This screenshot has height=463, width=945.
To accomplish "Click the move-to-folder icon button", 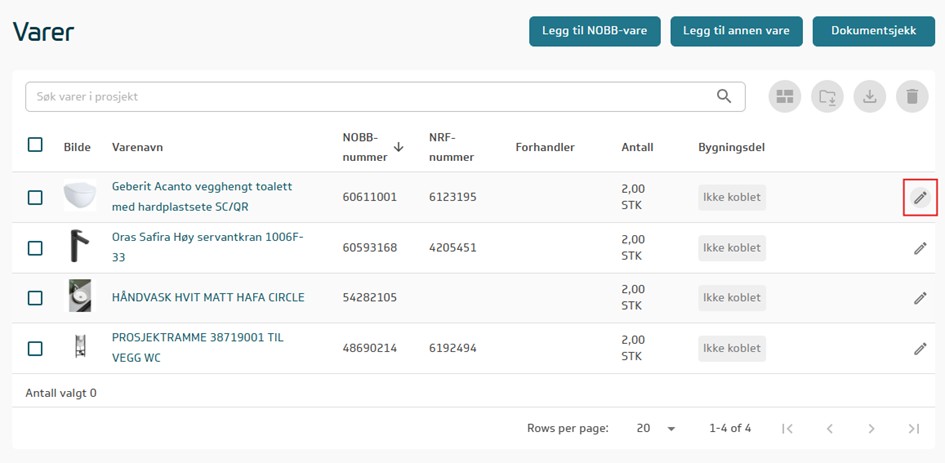I will (x=828, y=97).
